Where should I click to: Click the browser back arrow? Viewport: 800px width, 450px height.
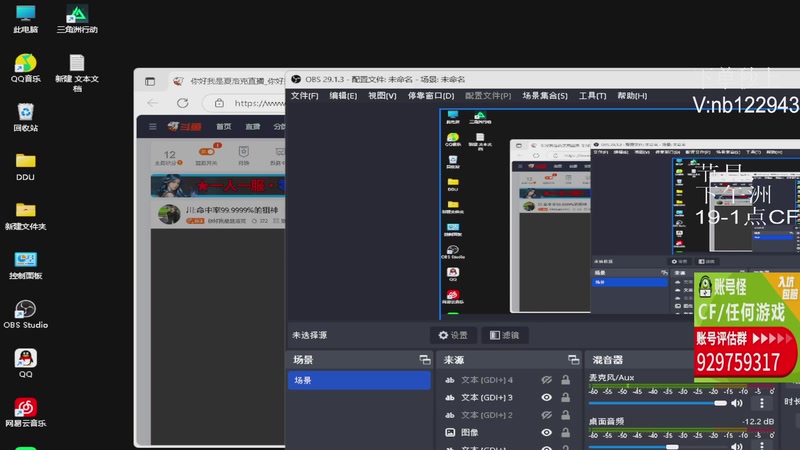pyautogui.click(x=153, y=103)
